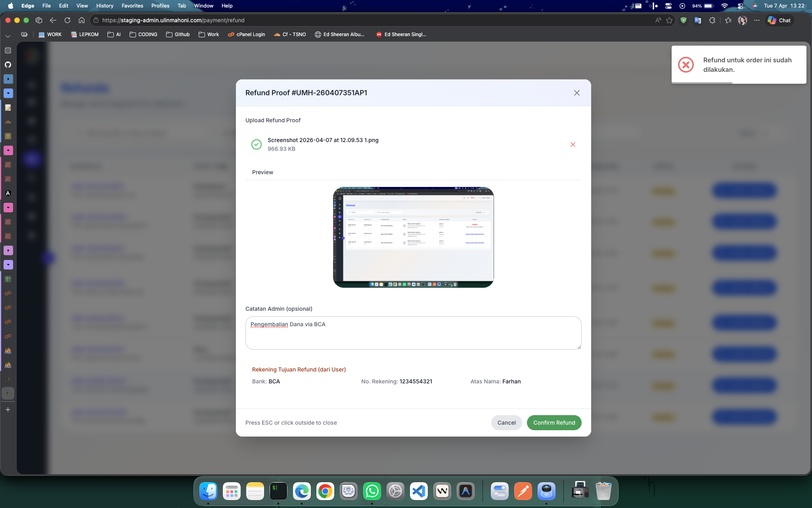Open WhatsApp from the dock
812x508 pixels.
point(372,491)
